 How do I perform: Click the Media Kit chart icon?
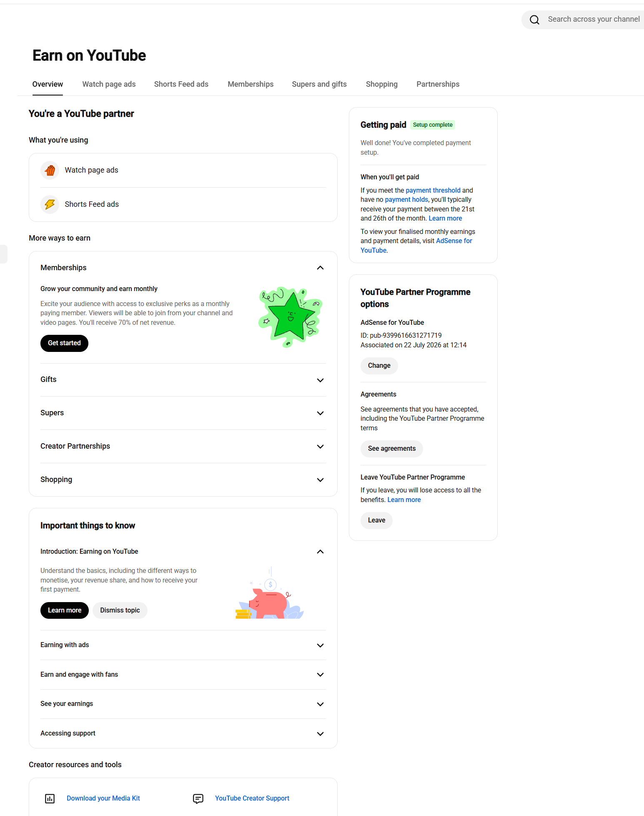50,798
